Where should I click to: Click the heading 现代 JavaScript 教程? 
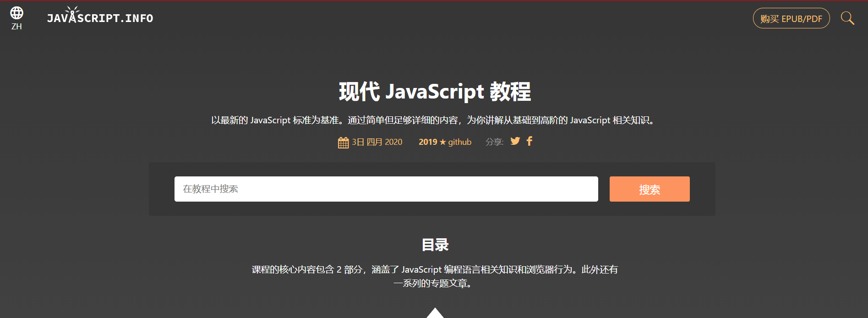[x=435, y=92]
